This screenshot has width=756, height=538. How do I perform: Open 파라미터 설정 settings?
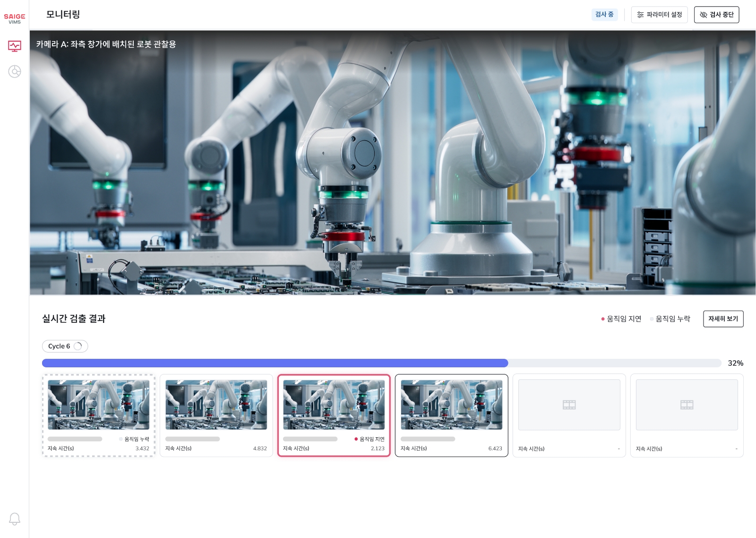click(x=659, y=15)
